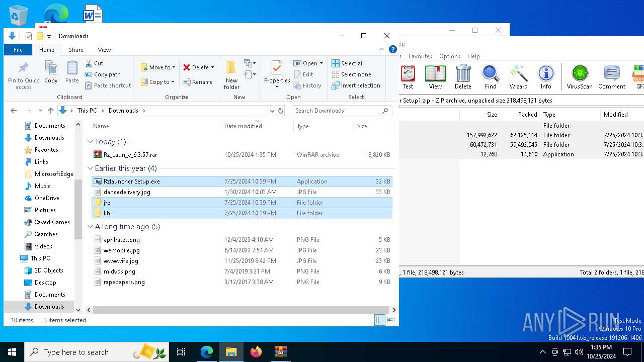The width and height of the screenshot is (644, 362).
Task: Select aprilrates.png file
Action: pos(242,240)
